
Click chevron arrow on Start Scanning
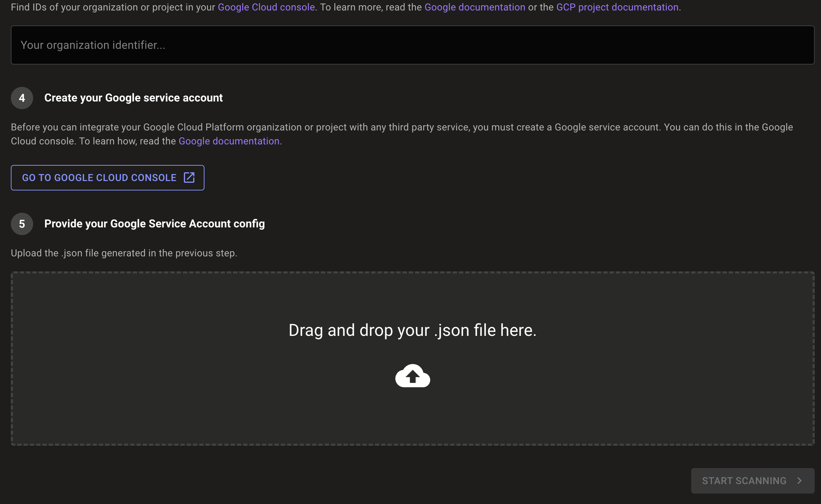799,481
